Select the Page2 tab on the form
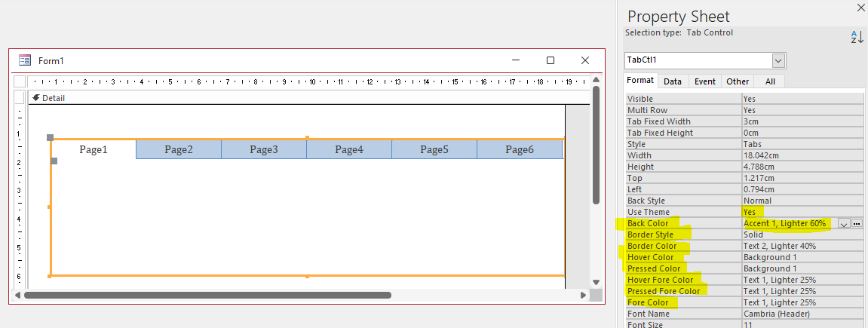Image resolution: width=868 pixels, height=328 pixels. 179,149
